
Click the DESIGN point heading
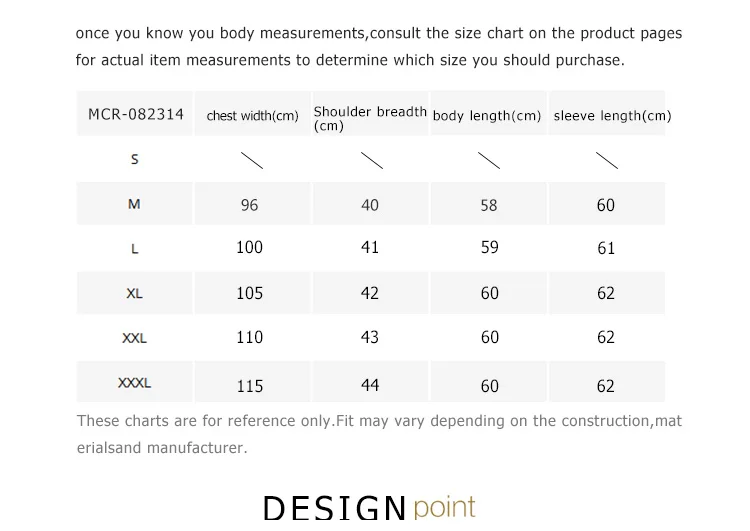click(369, 508)
